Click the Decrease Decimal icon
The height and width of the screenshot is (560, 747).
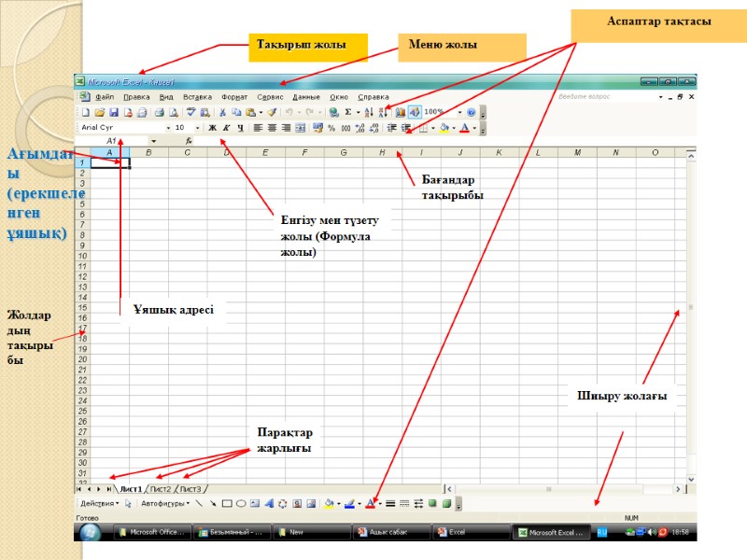coord(374,128)
